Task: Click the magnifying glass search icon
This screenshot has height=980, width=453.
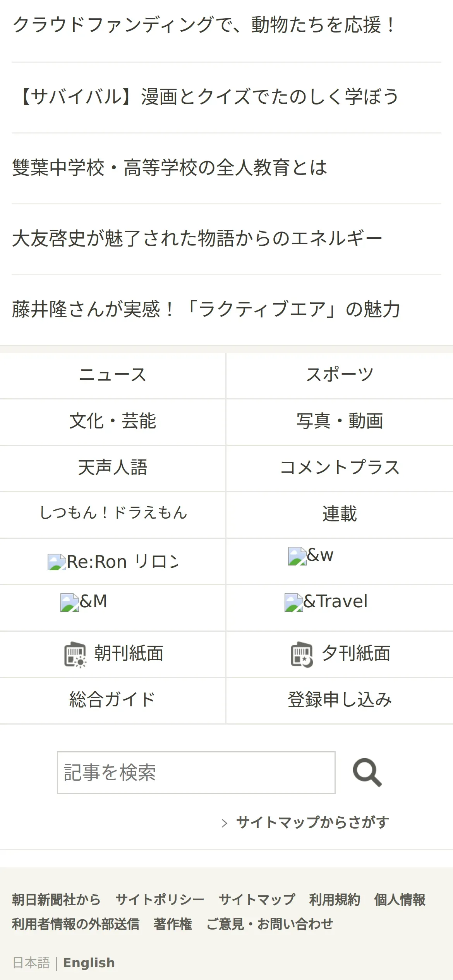Action: [367, 773]
